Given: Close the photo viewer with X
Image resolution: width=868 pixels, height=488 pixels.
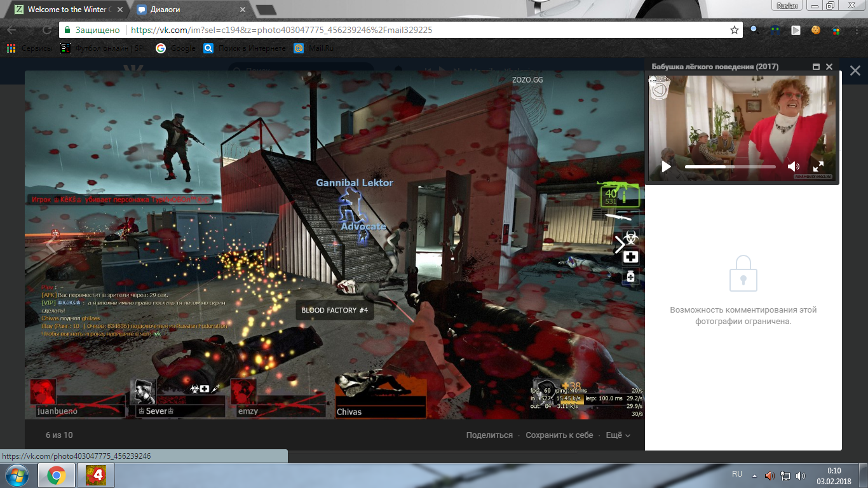Looking at the screenshot, I should click(855, 71).
